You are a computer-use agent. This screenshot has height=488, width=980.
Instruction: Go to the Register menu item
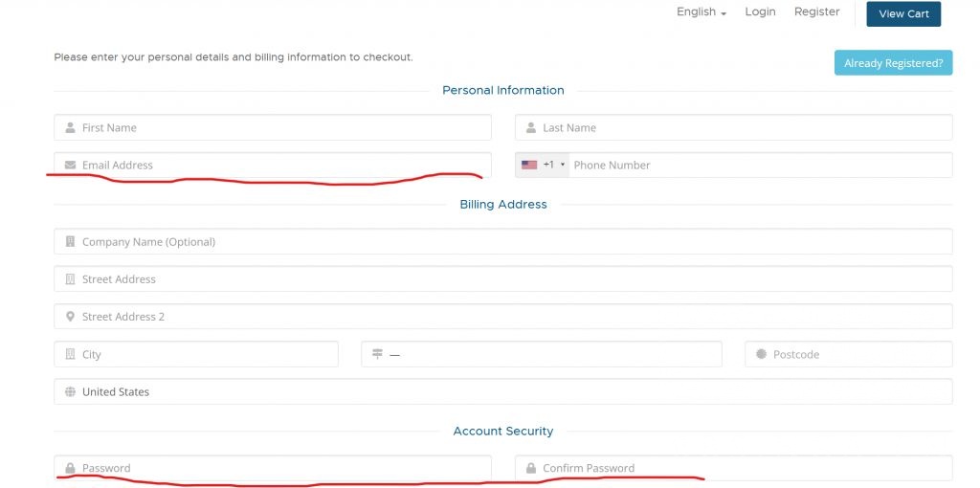[x=817, y=11]
